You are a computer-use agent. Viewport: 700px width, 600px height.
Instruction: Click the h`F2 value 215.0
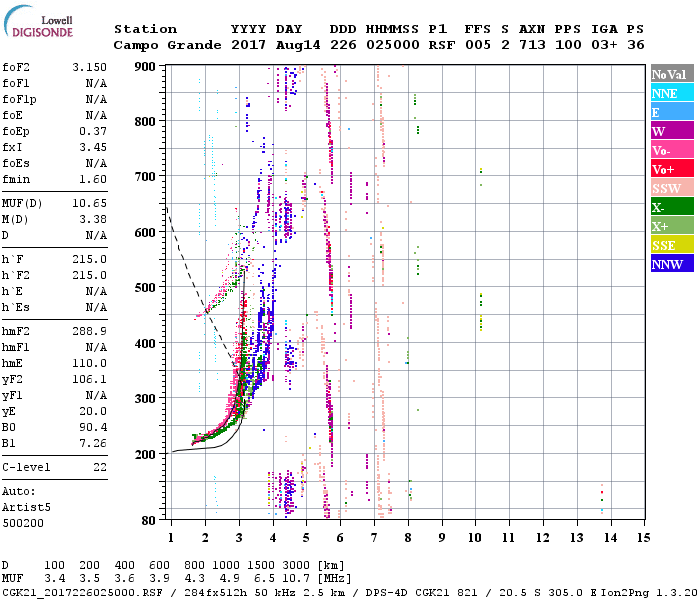point(89,275)
